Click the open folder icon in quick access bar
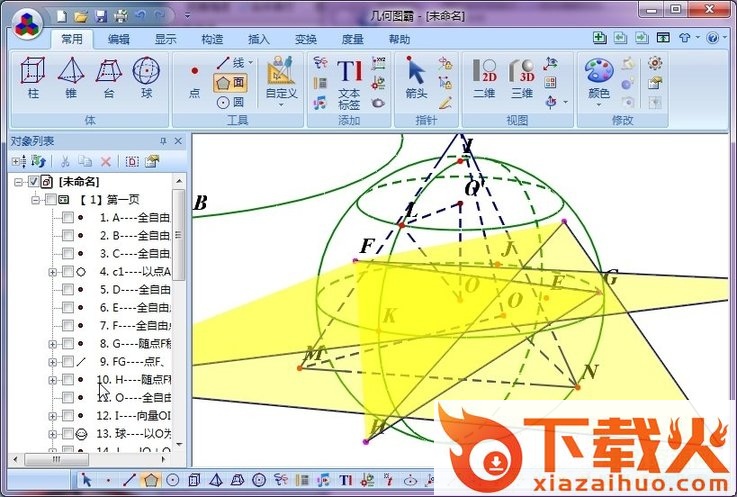This screenshot has height=497, width=737. pos(81,16)
